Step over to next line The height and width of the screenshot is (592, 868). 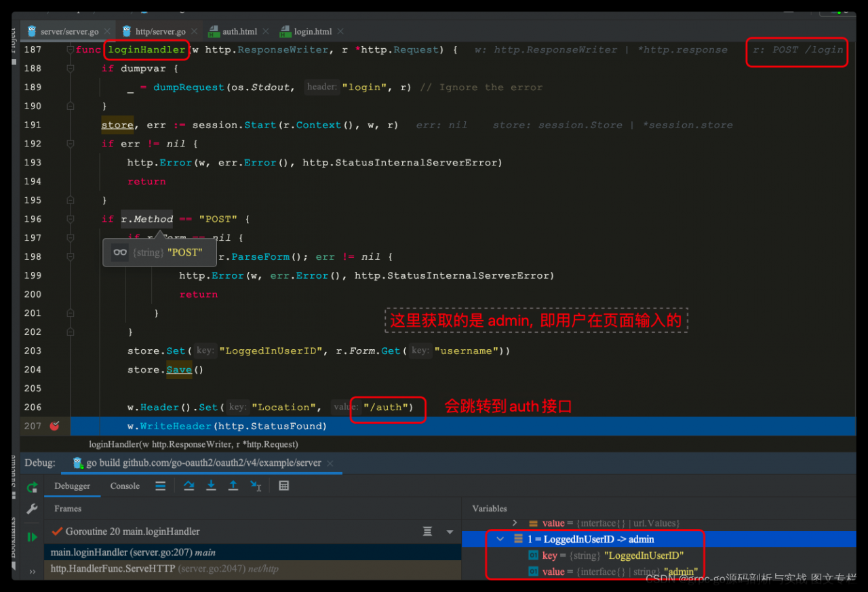coord(189,486)
